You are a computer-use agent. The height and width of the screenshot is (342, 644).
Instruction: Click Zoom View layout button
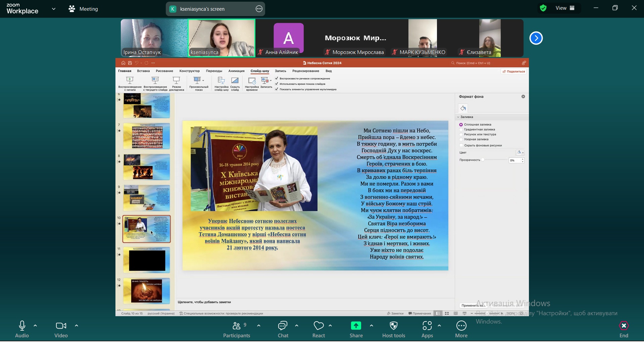click(x=565, y=8)
